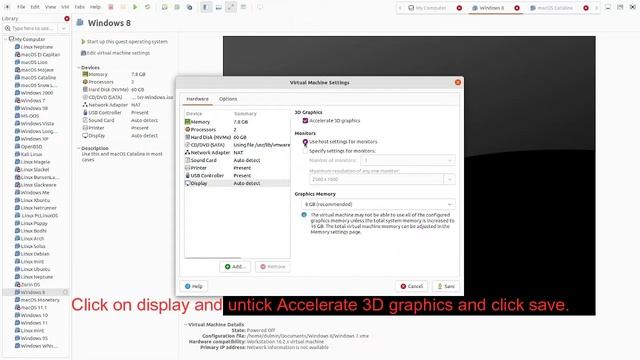Switch to Hardware tab in settings
640x360 pixels.
click(x=198, y=99)
